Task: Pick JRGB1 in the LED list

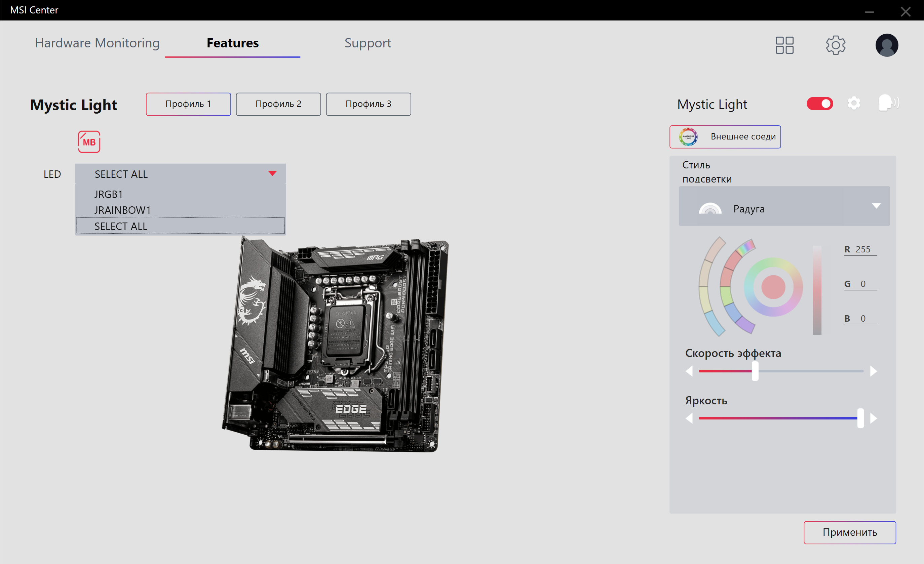Action: pyautogui.click(x=108, y=194)
